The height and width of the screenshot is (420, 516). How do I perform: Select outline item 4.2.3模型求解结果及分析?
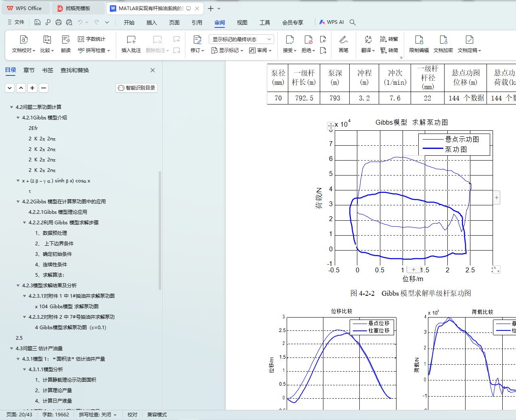pos(49,286)
